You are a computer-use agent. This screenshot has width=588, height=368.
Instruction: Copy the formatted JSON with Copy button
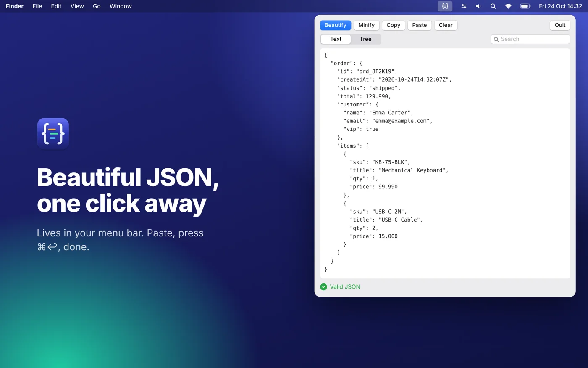pos(394,25)
